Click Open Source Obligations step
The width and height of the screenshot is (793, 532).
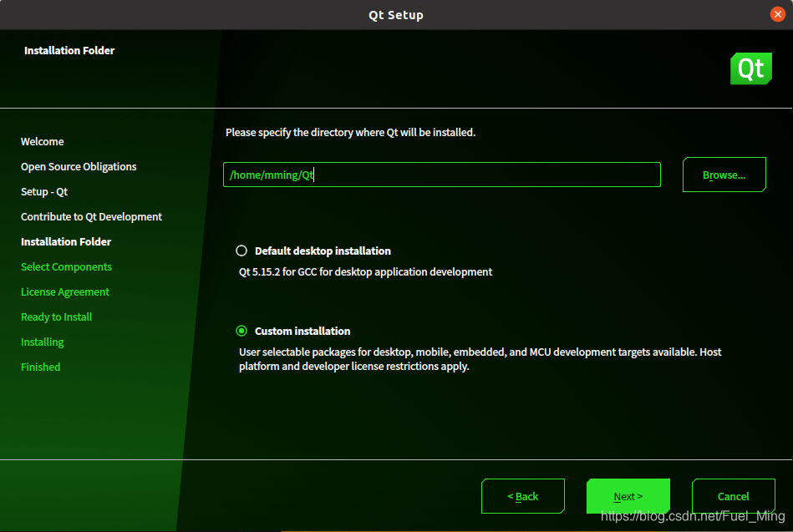pos(79,167)
